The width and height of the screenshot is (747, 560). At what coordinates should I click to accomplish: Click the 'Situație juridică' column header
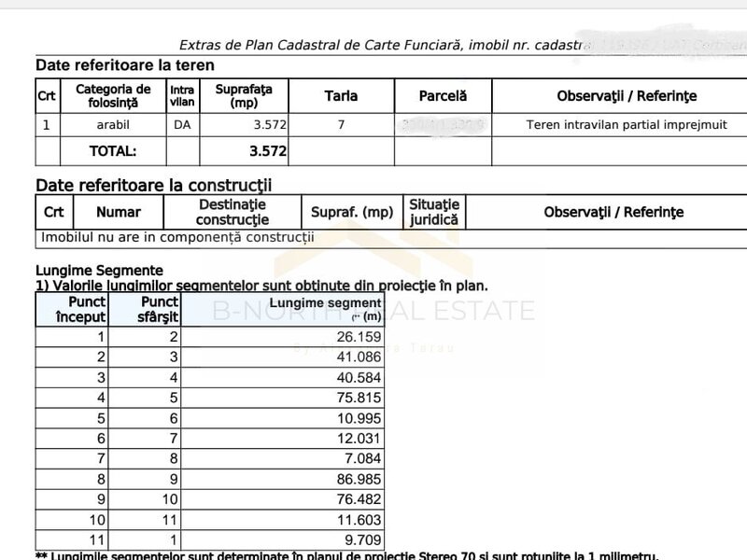point(434,212)
